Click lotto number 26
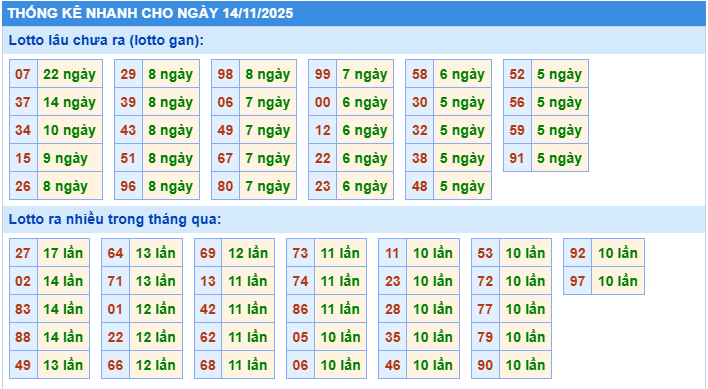The height and width of the screenshot is (389, 708). 23,186
